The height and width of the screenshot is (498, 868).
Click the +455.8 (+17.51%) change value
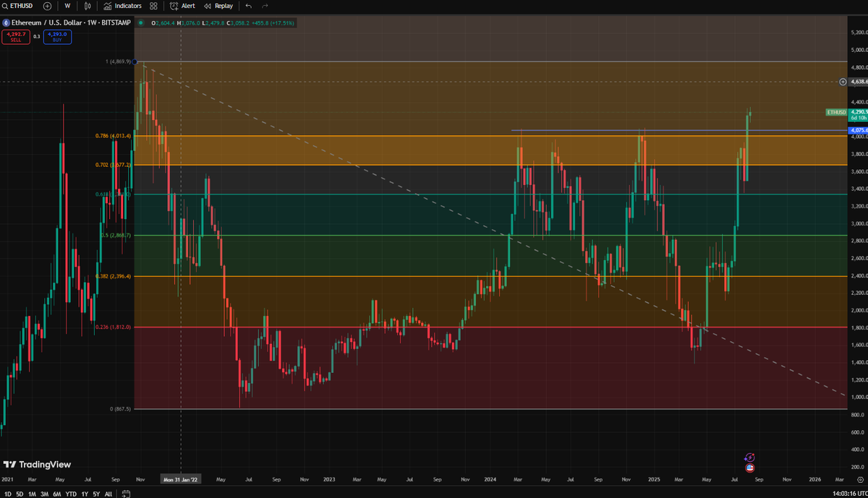click(271, 23)
